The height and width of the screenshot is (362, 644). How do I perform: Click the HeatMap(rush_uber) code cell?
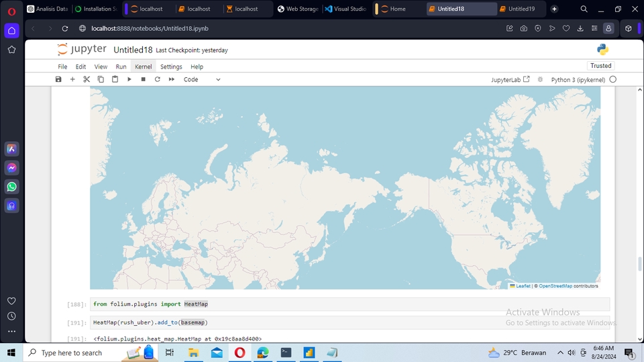click(350, 322)
